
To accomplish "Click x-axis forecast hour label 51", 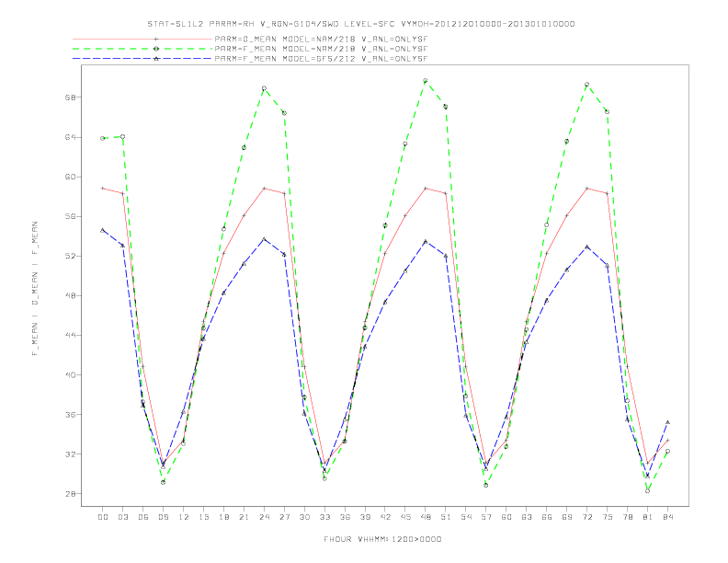I will tap(446, 517).
